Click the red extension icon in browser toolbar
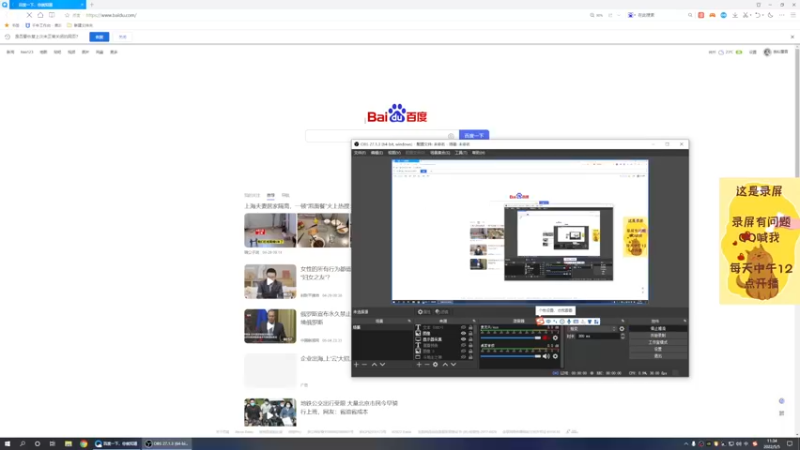Screen dimensions: 800x450 [701, 15]
